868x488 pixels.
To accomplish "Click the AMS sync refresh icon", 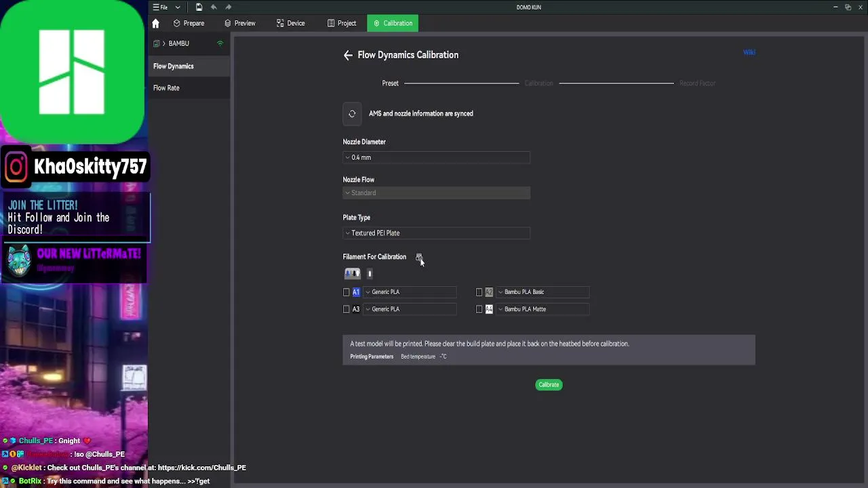I will pyautogui.click(x=352, y=114).
